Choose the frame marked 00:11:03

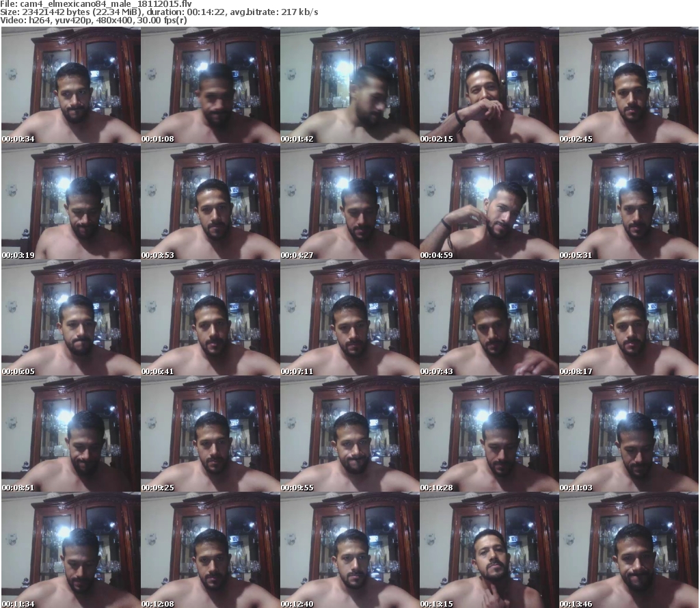tap(629, 434)
